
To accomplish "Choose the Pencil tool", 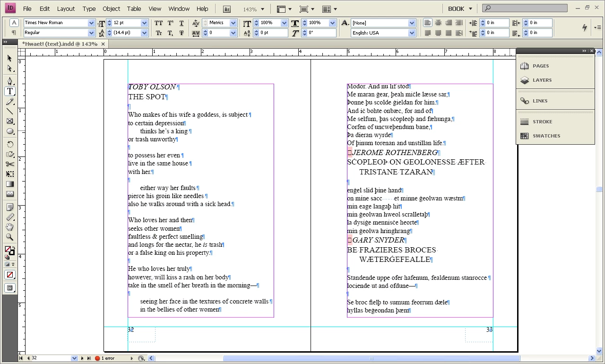I will [9, 102].
